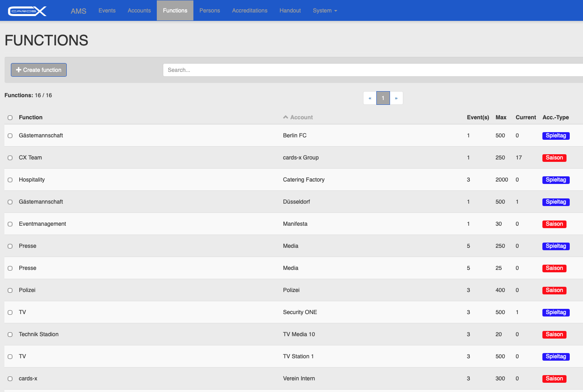Sort by Current column header

pos(526,117)
